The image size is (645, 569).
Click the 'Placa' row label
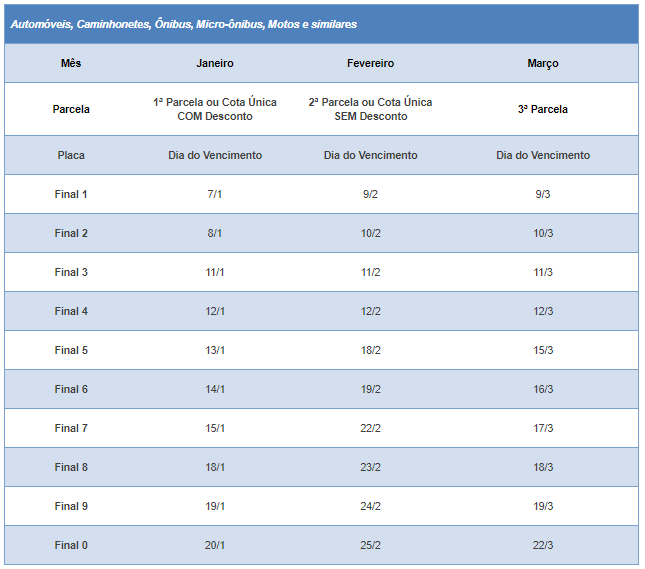pyautogui.click(x=71, y=155)
